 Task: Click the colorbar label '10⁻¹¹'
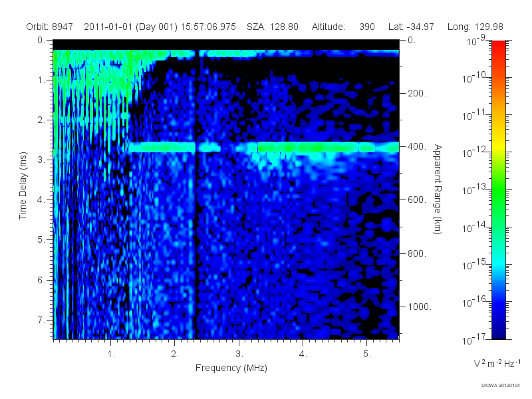(x=475, y=114)
